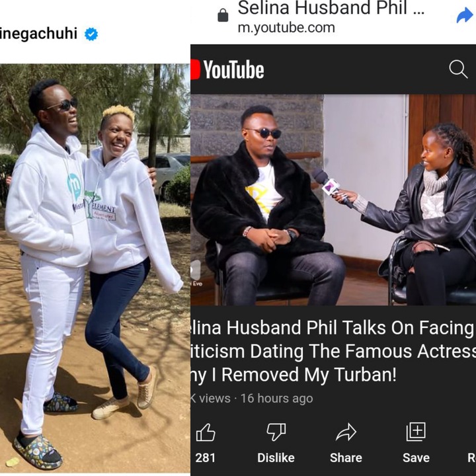This screenshot has width=476, height=476.
Task: Open the video title about Selina Husband Phil
Action: click(333, 351)
